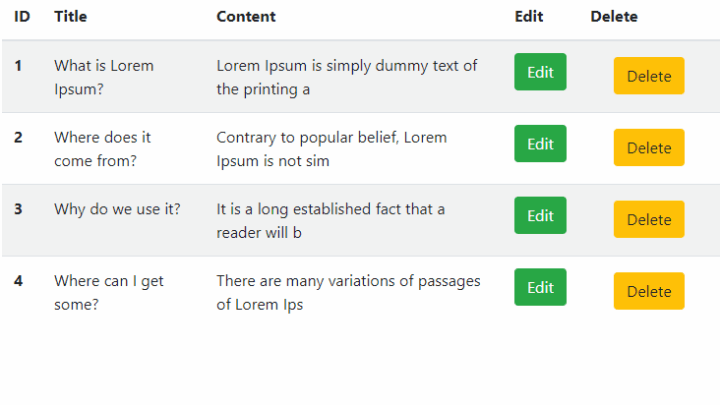The height and width of the screenshot is (405, 720).
Task: Click the Edit column header
Action: coord(529,17)
